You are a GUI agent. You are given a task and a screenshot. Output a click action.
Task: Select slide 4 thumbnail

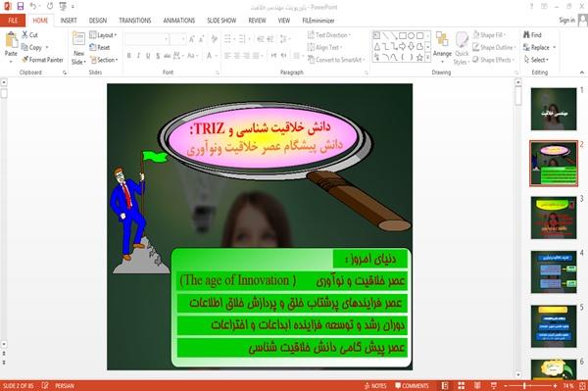point(554,272)
